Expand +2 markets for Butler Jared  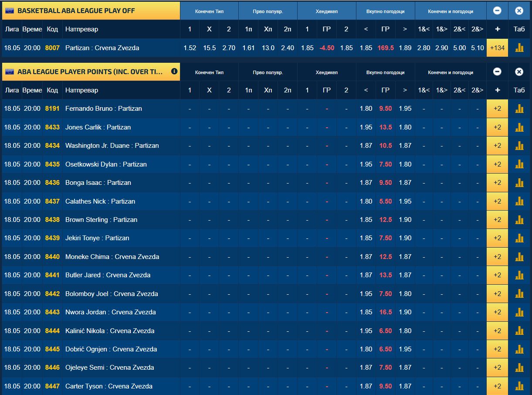coord(497,275)
